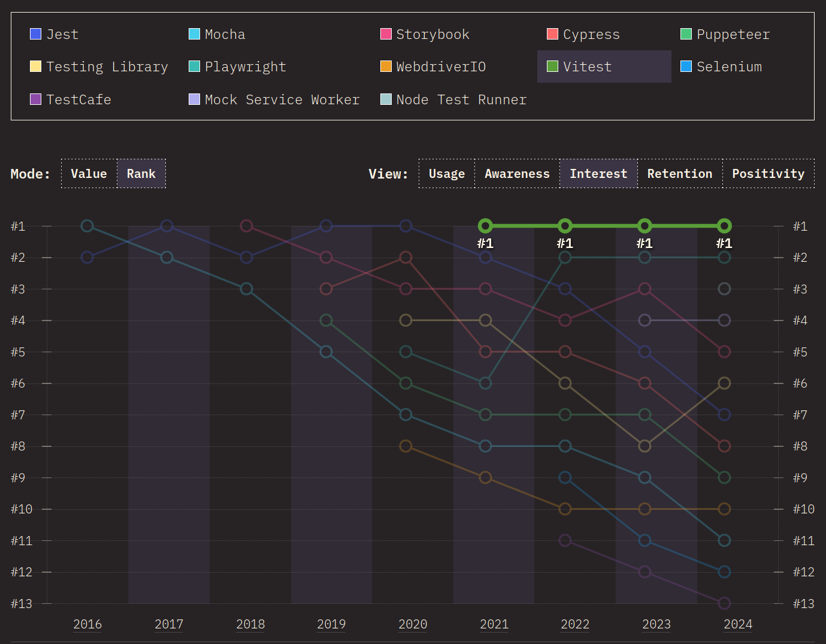This screenshot has height=644, width=826.
Task: Click the WebdriverIO orange swatch
Action: pyautogui.click(x=386, y=66)
